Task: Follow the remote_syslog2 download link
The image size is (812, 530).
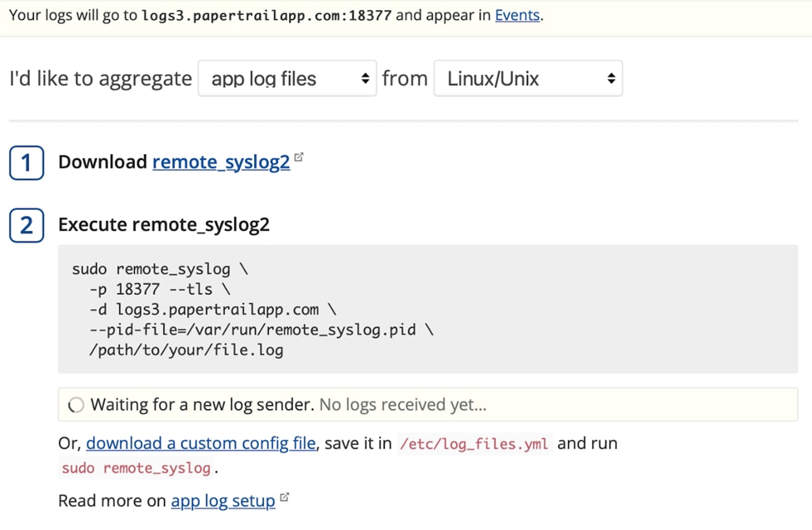Action: pos(222,162)
